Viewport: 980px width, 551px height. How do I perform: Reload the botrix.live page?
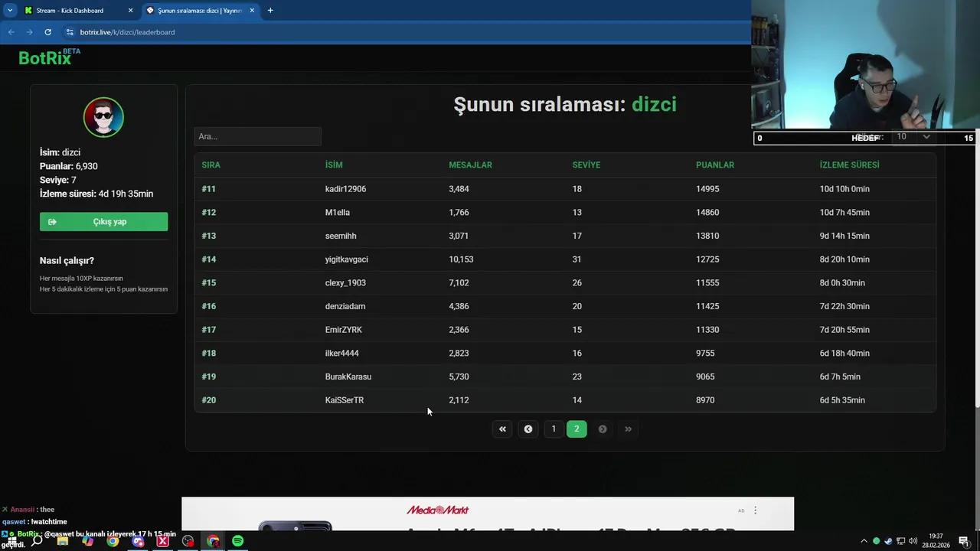[47, 32]
